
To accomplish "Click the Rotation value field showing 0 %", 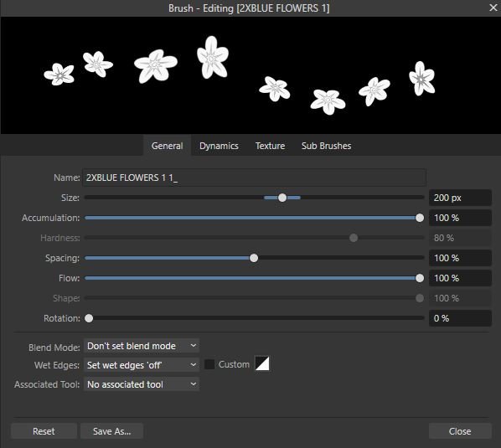I will pos(460,318).
